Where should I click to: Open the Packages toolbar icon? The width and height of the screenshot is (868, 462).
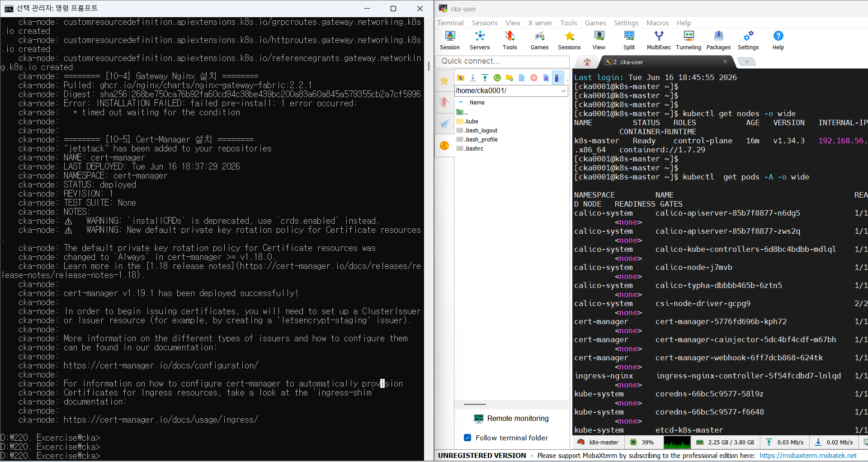click(718, 40)
